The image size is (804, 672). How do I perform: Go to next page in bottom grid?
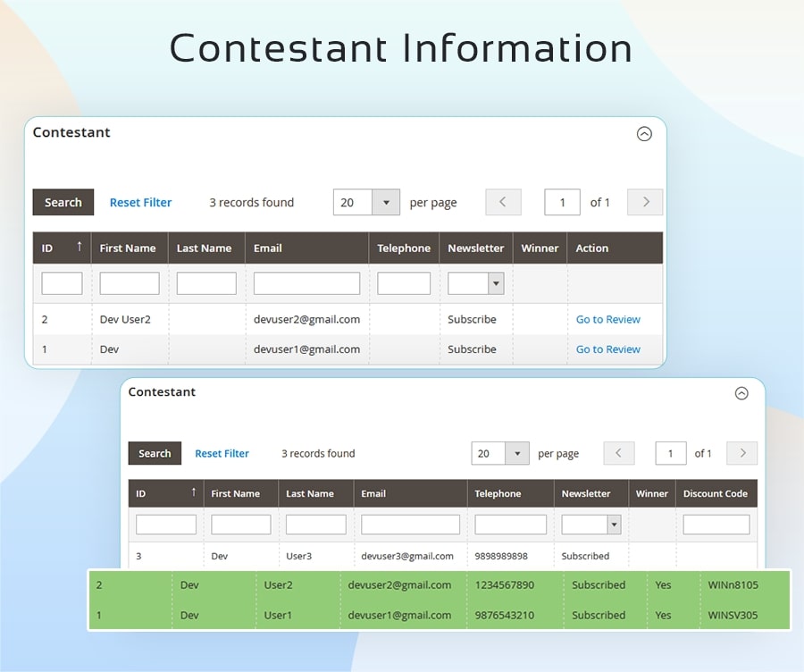(741, 453)
